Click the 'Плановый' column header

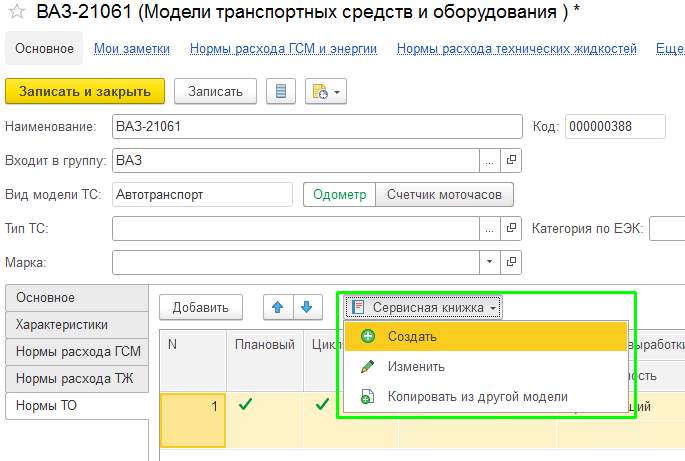point(265,360)
